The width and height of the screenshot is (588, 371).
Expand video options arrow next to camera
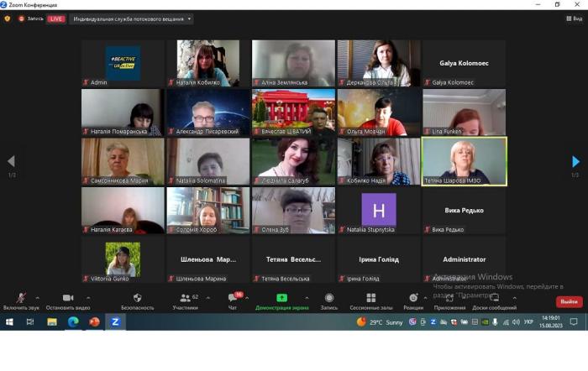click(88, 297)
